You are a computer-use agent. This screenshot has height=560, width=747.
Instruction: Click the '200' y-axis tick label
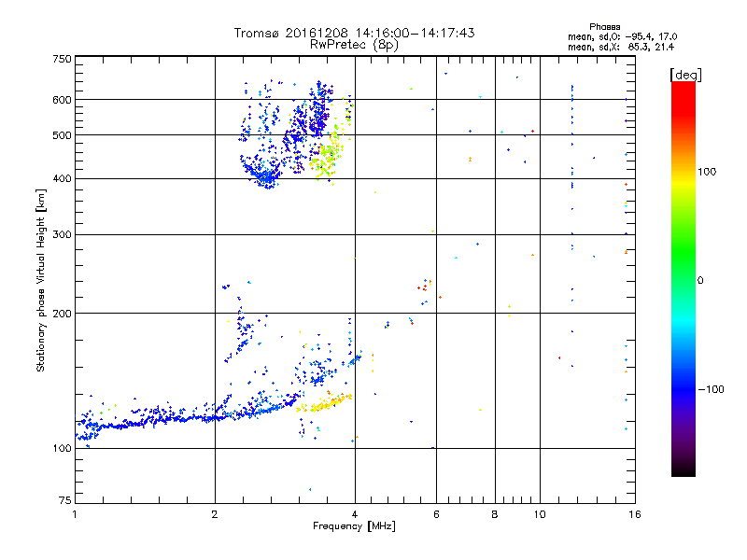pos(62,314)
